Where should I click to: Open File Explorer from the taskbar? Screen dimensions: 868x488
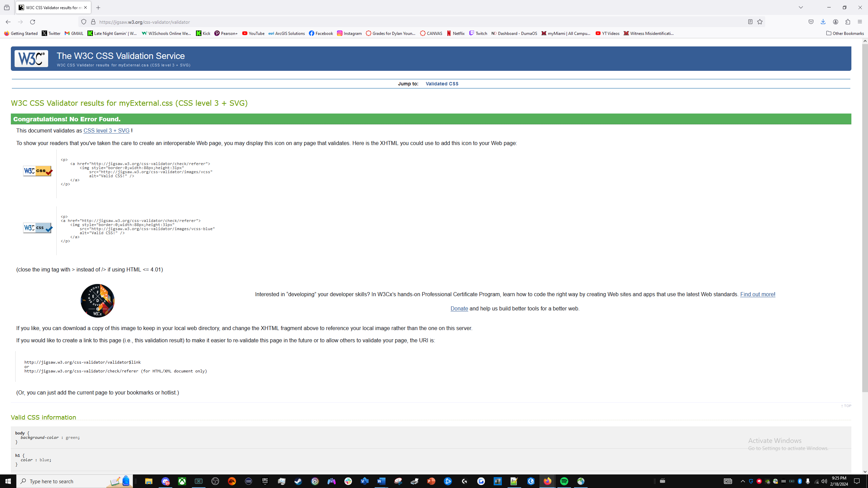[x=149, y=481]
